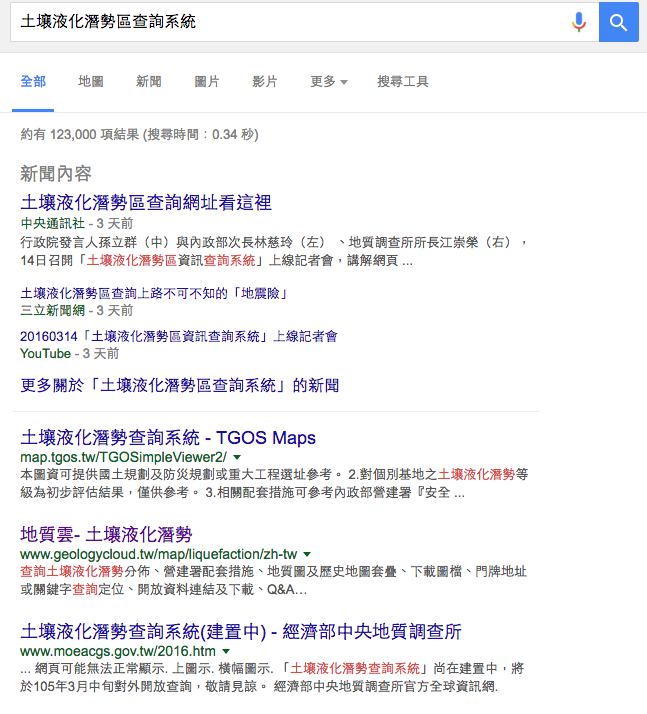Screen dimensions: 647x714
Task: Switch to the 地圖 tab
Action: coord(91,82)
